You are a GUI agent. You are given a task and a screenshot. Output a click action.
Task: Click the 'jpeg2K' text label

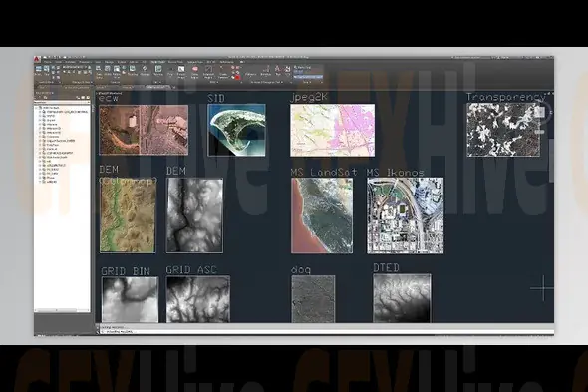309,97
